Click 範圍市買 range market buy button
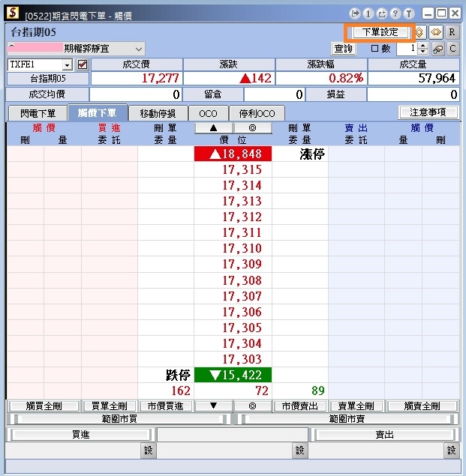The image size is (466, 476). coord(119,419)
